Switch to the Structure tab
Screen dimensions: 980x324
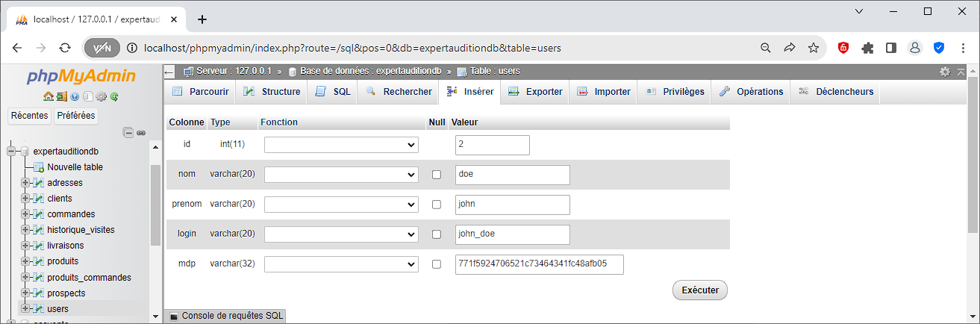pos(272,92)
